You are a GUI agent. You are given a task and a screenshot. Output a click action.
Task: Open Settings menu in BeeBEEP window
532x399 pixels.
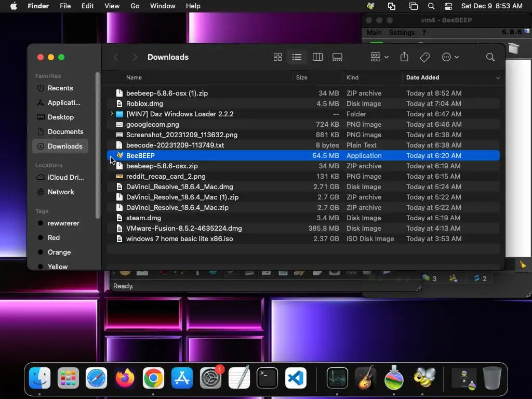402,32
